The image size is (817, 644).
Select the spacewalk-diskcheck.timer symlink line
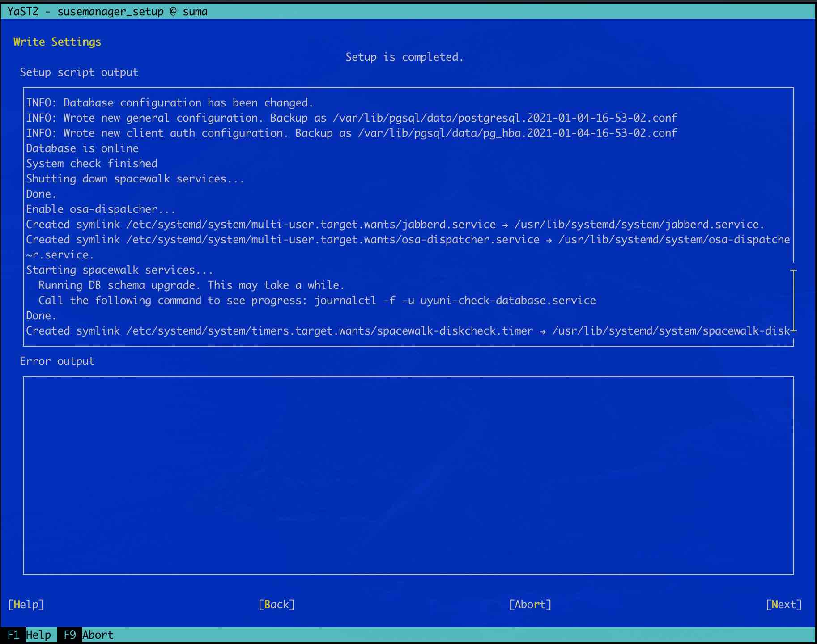(408, 330)
